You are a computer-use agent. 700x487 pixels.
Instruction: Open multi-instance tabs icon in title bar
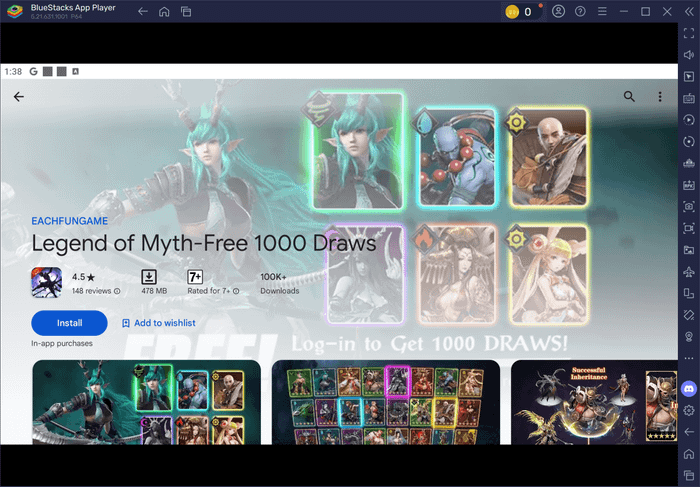click(186, 12)
